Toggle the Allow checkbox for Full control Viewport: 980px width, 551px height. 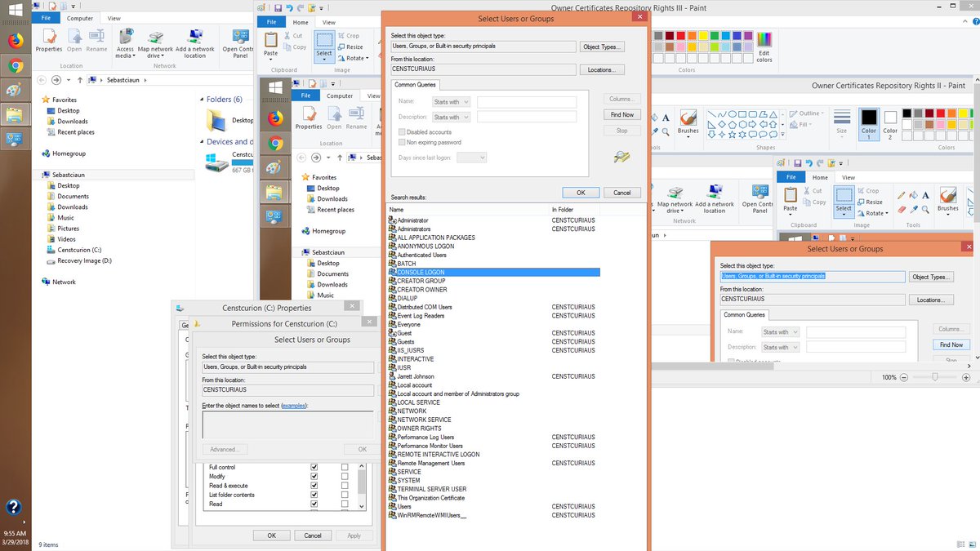tap(314, 468)
